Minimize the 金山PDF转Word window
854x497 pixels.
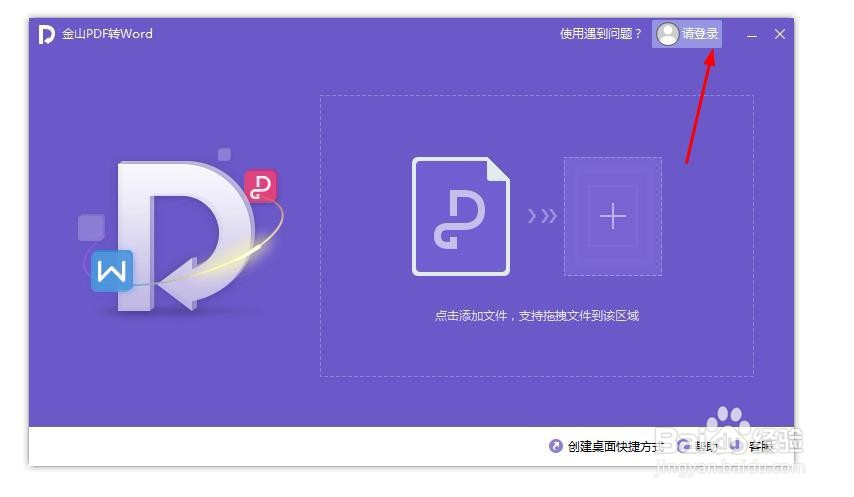coord(752,35)
